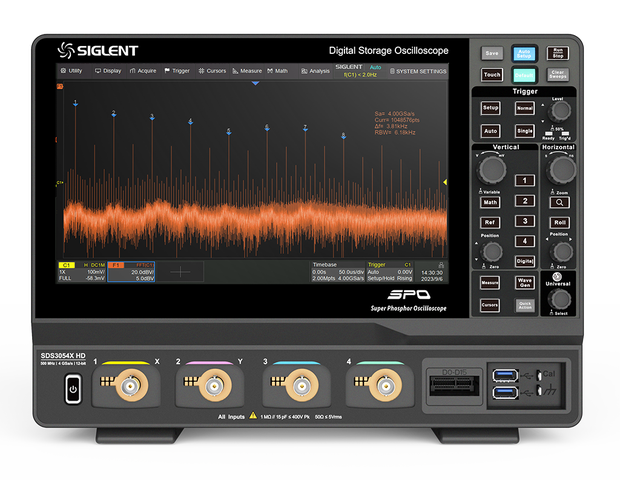Push the Save button on the front panel
Image resolution: width=620 pixels, height=480 pixels.
(492, 53)
